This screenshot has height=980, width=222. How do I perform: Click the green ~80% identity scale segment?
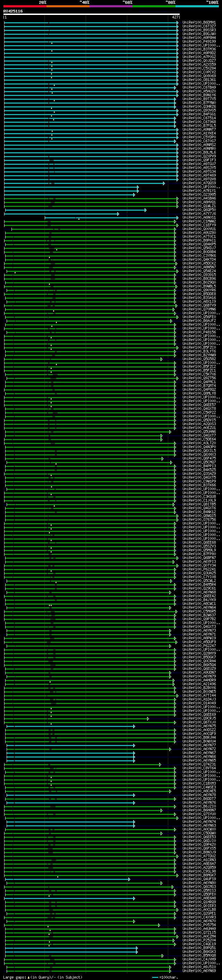(154, 6)
